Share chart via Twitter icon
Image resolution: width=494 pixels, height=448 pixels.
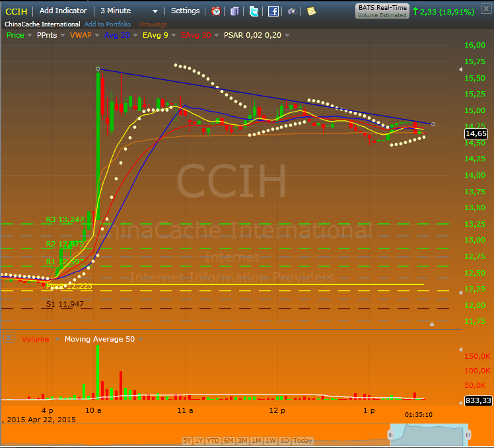pyautogui.click(x=254, y=11)
